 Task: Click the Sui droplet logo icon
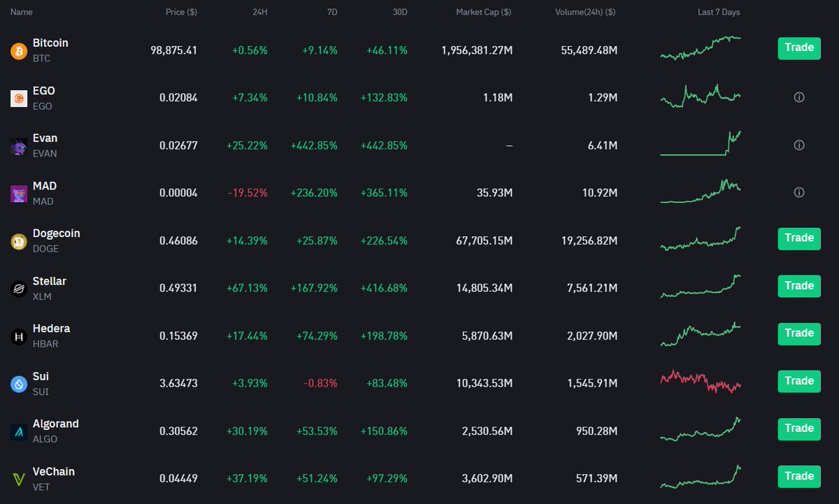pos(19,384)
